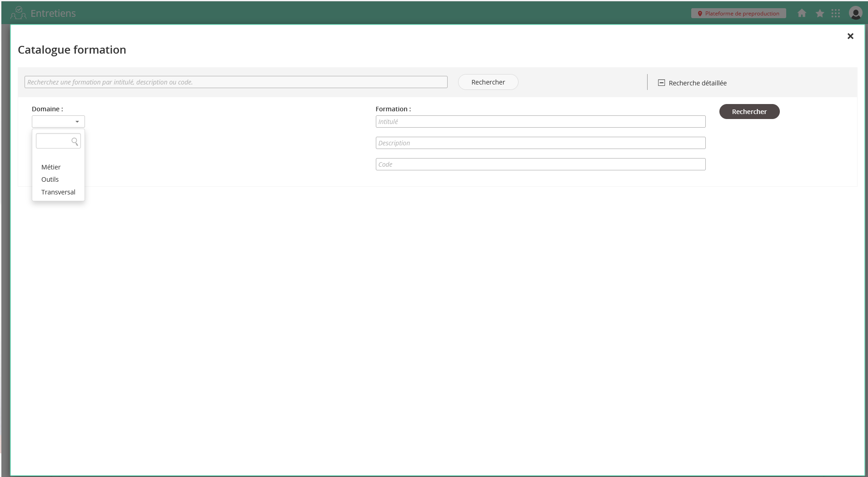Image resolution: width=868 pixels, height=477 pixels.
Task: Click the Entretiens app logo icon
Action: (x=18, y=13)
